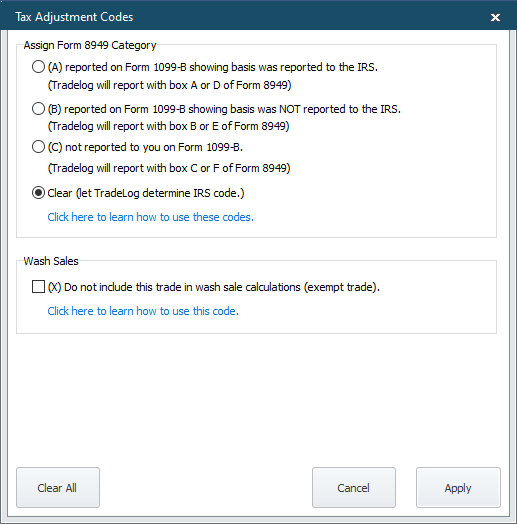Open link to learn how to use this code
517x524 pixels.
point(143,311)
